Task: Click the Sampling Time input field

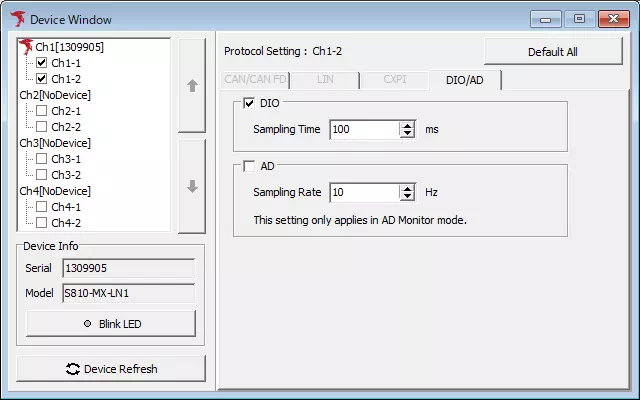Action: (363, 130)
